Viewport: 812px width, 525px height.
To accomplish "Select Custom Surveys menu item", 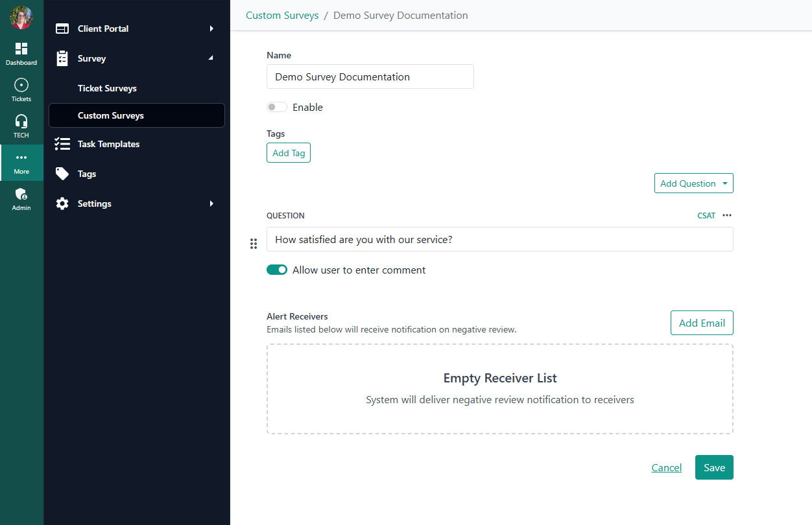I will tap(111, 115).
